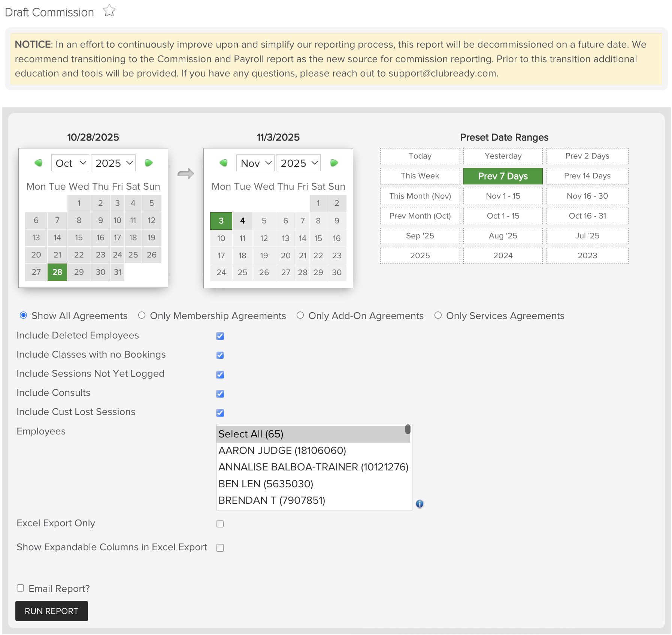Select the 2025 year preset

pos(420,256)
